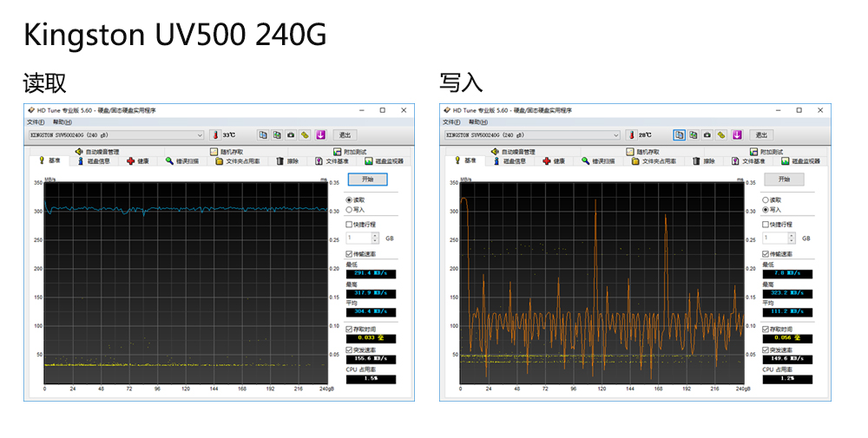Toggle 存取时间 checkbox in read window
This screenshot has width=868, height=438.
[349, 329]
